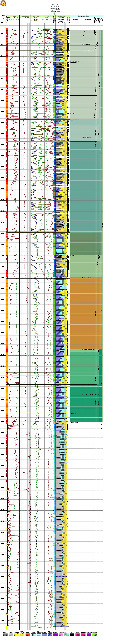The height and width of the screenshot is (644, 131).
Task: Click the Viola Limestone formation label
Action: point(86,353)
